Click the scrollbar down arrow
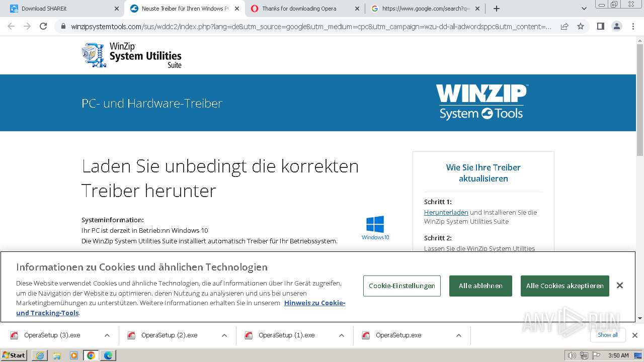Image resolution: width=644 pixels, height=362 pixels. click(x=639, y=318)
